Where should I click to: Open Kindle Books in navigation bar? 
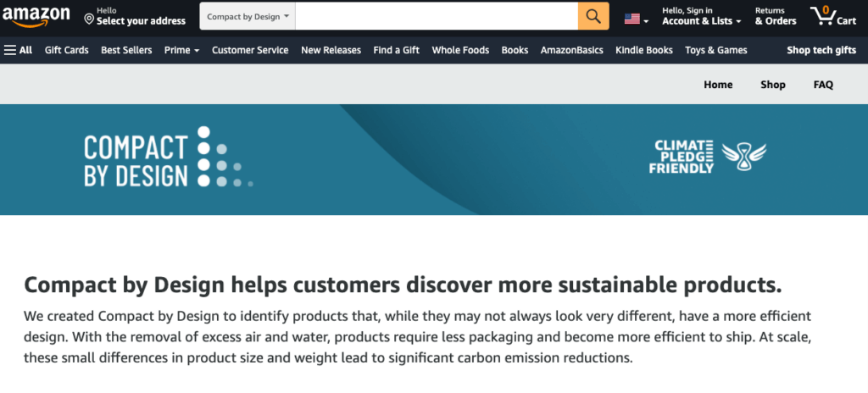(644, 50)
